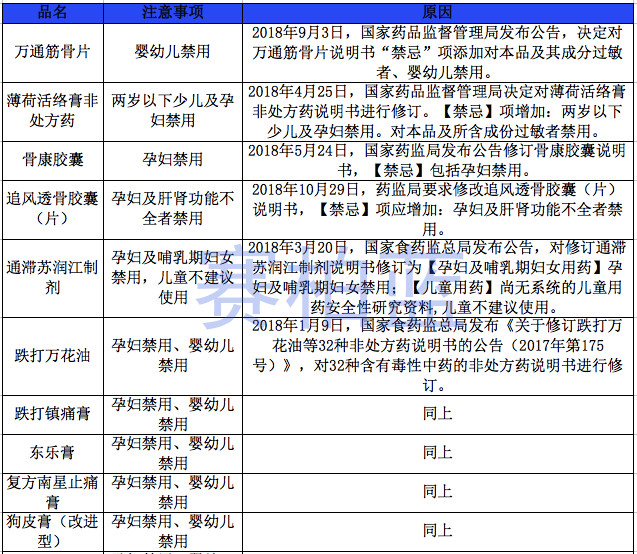Select the 孕妇及肝肾功能不全者禁用 precaution cell
This screenshot has height=554, width=637.
click(x=173, y=208)
